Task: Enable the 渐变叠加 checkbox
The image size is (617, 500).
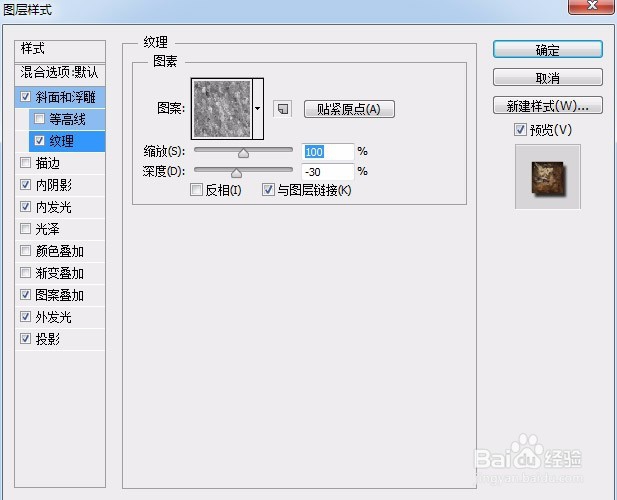Action: (26, 273)
